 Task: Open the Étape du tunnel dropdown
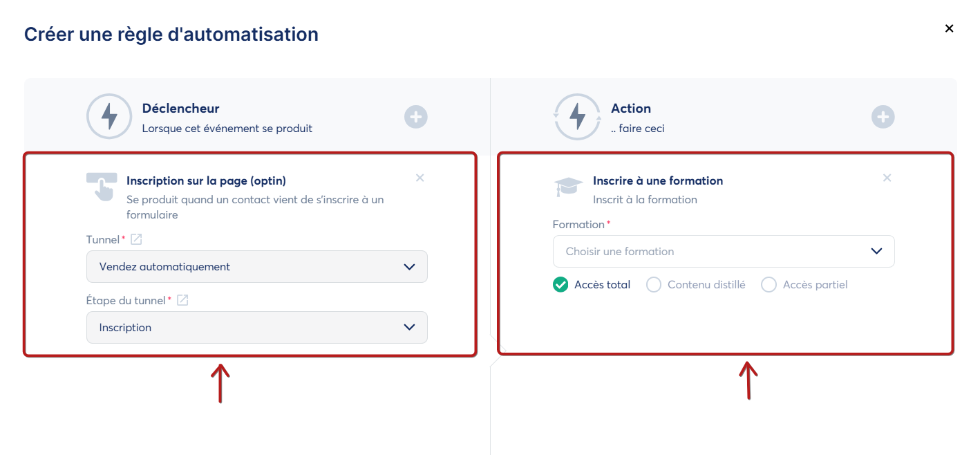(256, 327)
